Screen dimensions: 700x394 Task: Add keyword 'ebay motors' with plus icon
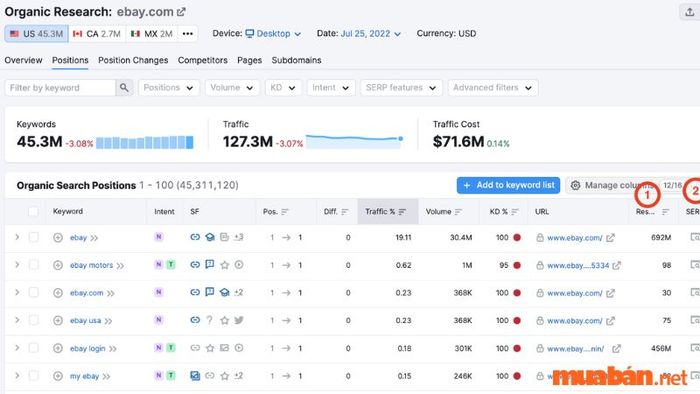(x=58, y=265)
